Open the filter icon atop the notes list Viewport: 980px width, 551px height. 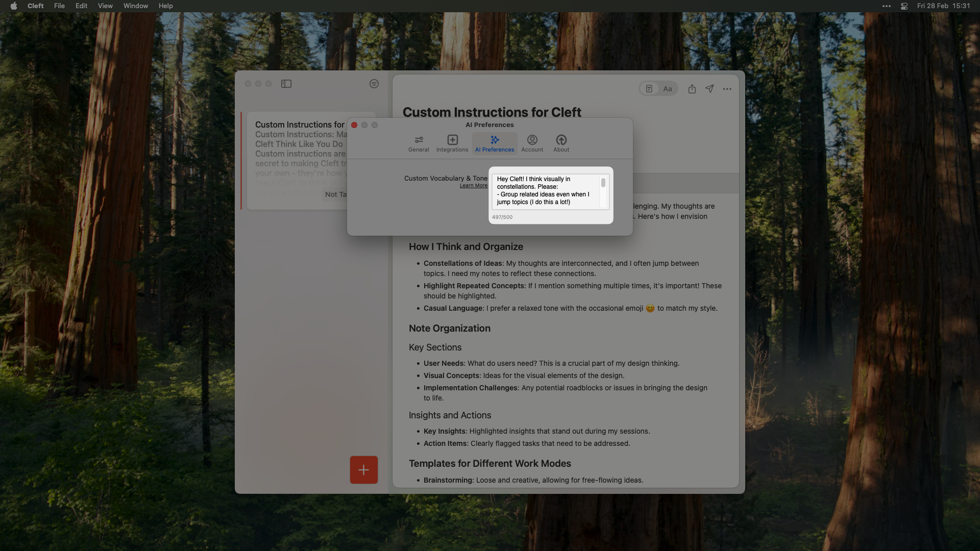(374, 84)
